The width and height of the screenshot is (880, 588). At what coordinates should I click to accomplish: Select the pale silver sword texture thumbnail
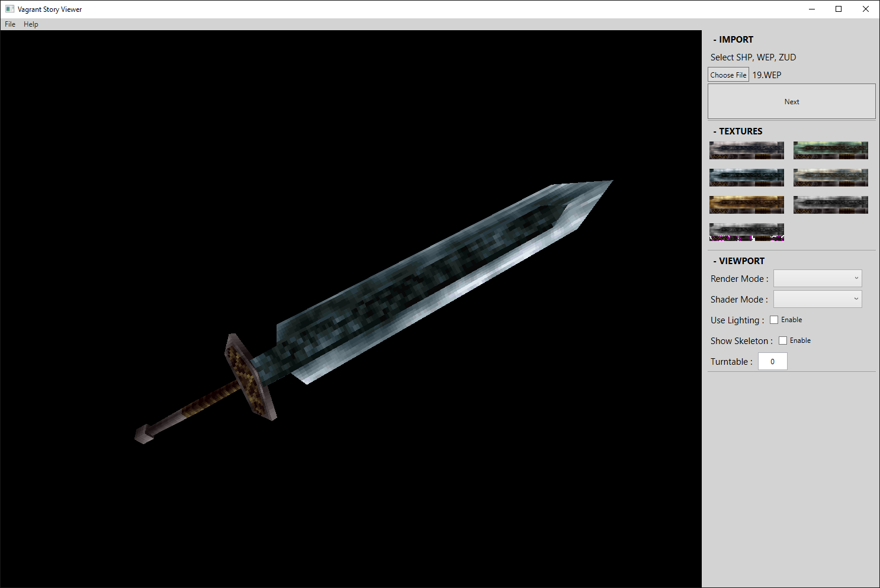point(831,178)
